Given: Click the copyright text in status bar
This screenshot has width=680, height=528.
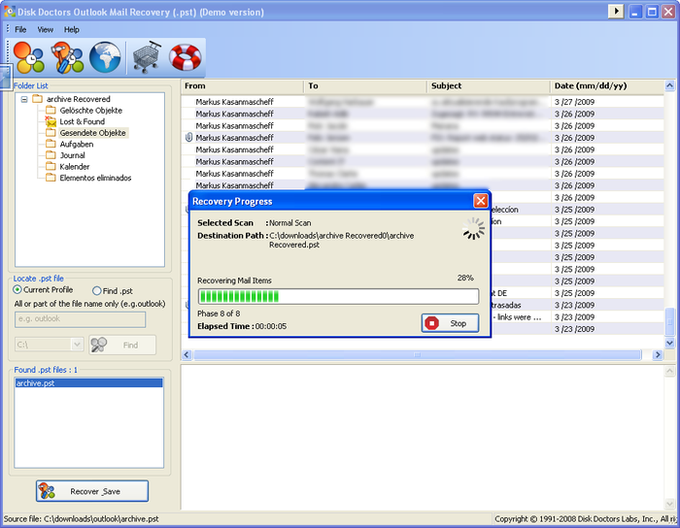Looking at the screenshot, I should click(585, 519).
